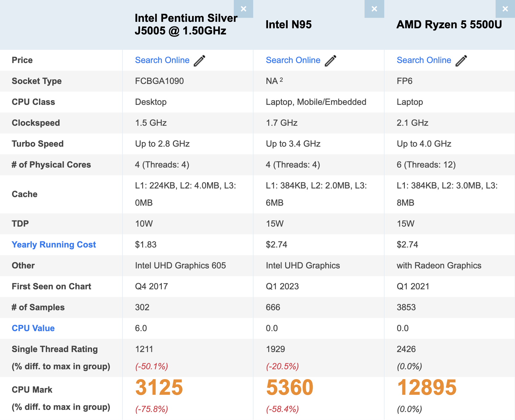The image size is (515, 420).
Task: Click the 12895 CPU Mark score
Action: (427, 387)
